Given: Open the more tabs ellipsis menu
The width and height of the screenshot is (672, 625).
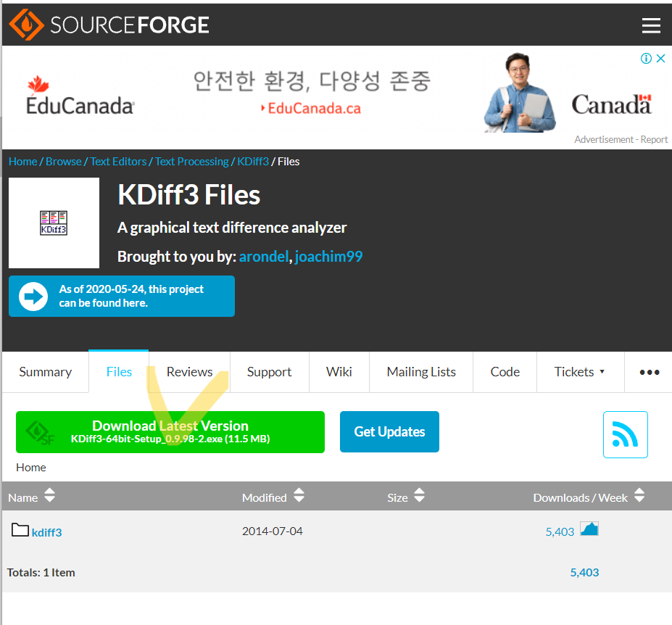Looking at the screenshot, I should pos(650,372).
